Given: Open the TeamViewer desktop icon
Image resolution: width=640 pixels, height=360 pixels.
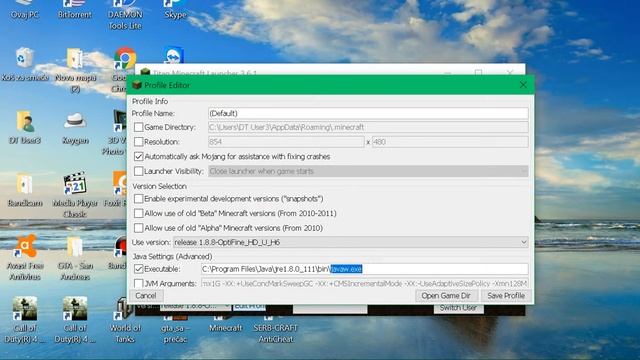Looking at the screenshot, I should (175, 56).
